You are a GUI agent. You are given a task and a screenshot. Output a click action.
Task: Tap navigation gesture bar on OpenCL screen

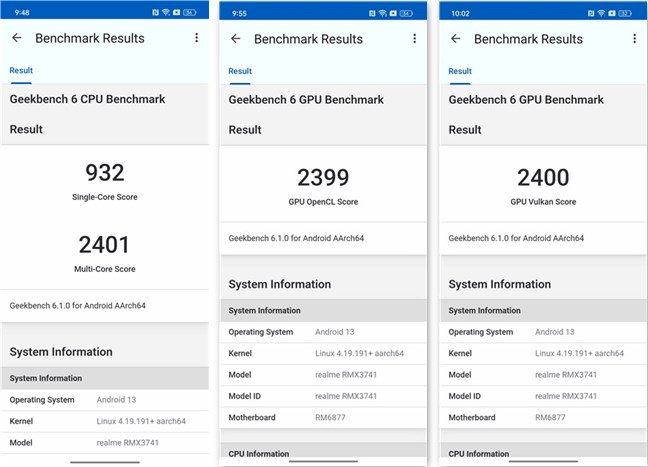coord(323,461)
